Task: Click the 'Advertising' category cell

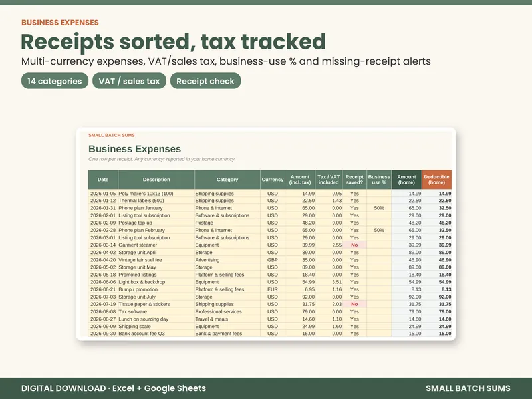Action: (227, 260)
